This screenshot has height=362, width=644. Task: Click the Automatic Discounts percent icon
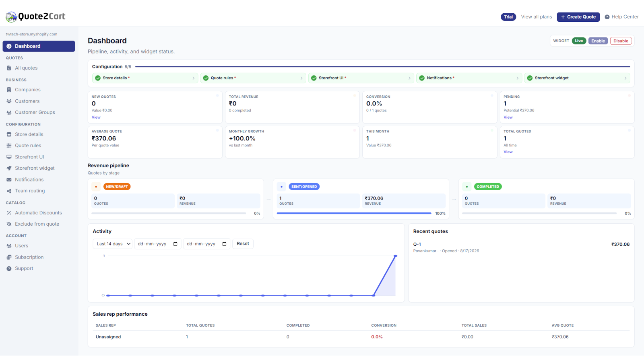click(9, 213)
